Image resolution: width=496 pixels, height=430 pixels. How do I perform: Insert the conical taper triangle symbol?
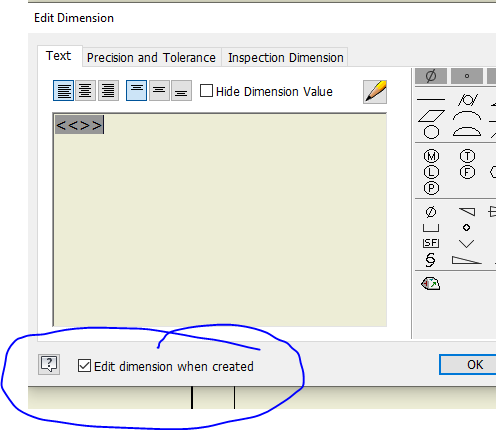pyautogui.click(x=467, y=212)
